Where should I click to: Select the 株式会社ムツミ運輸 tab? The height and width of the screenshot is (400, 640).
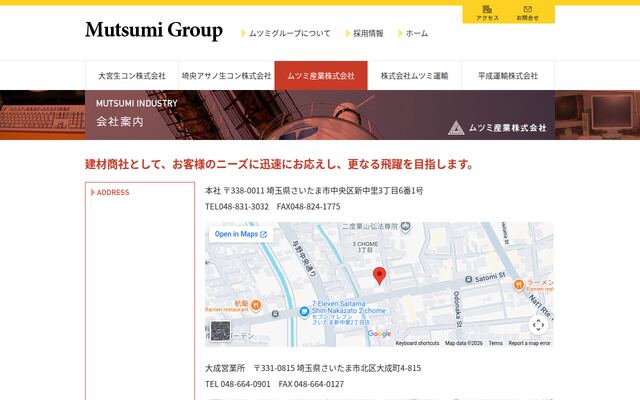(414, 76)
